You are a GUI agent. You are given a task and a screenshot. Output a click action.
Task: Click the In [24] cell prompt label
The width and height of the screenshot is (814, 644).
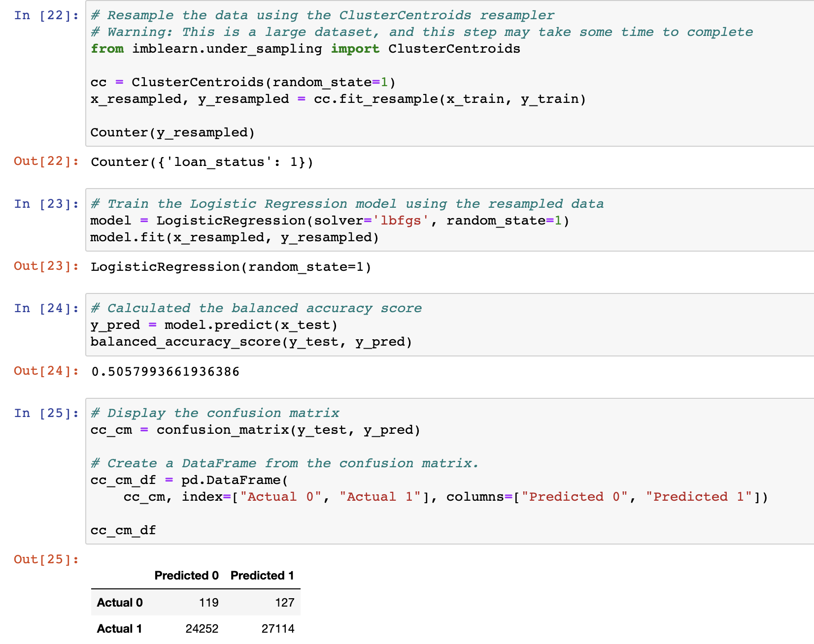[46, 308]
